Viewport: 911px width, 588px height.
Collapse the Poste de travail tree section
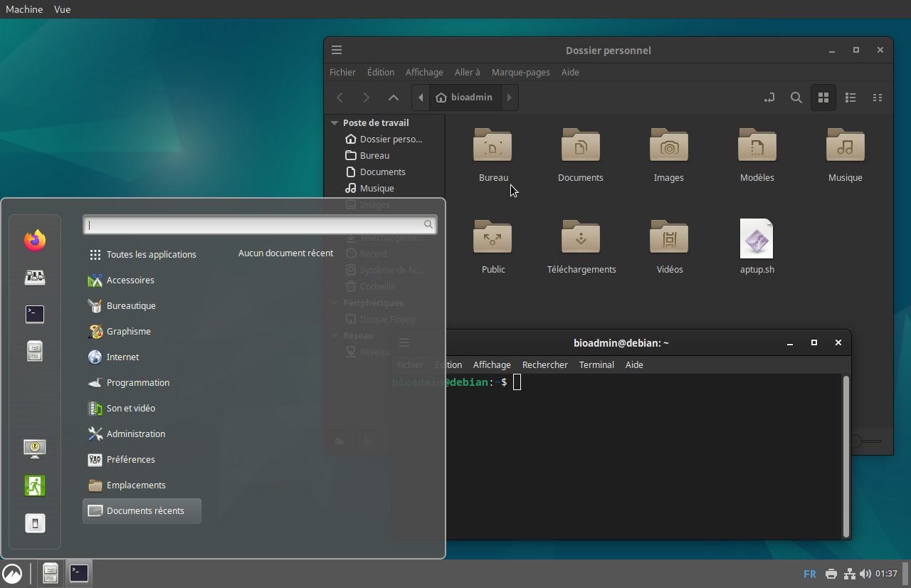334,123
